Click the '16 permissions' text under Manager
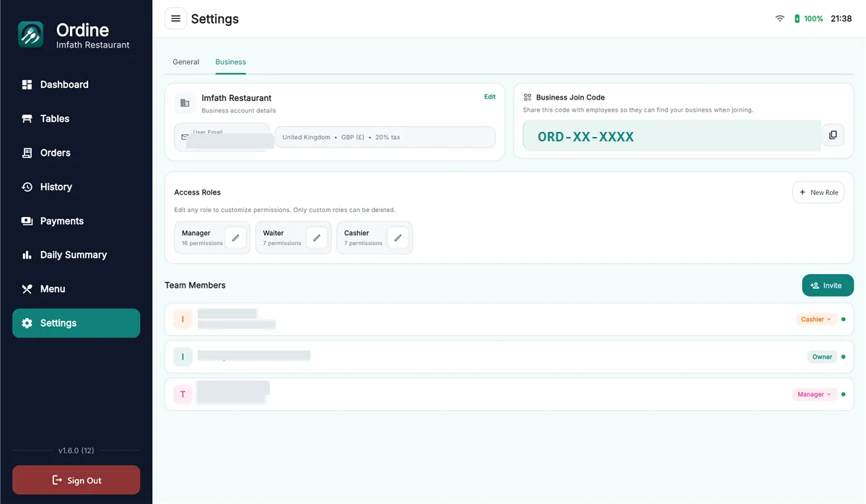The width and height of the screenshot is (866, 504). click(x=202, y=244)
